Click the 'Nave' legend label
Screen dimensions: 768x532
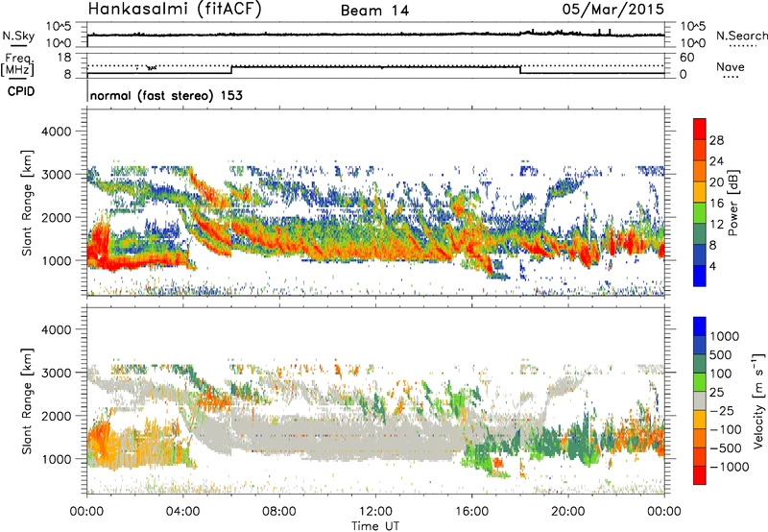(731, 66)
